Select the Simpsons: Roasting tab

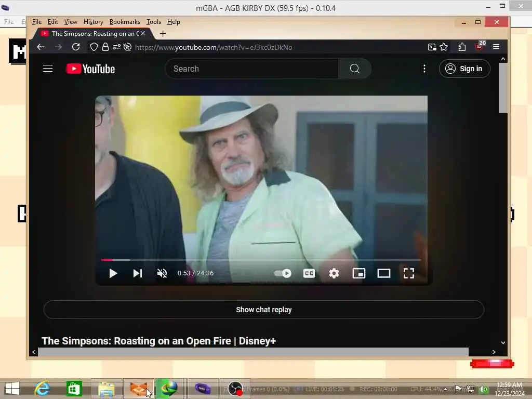pos(92,34)
